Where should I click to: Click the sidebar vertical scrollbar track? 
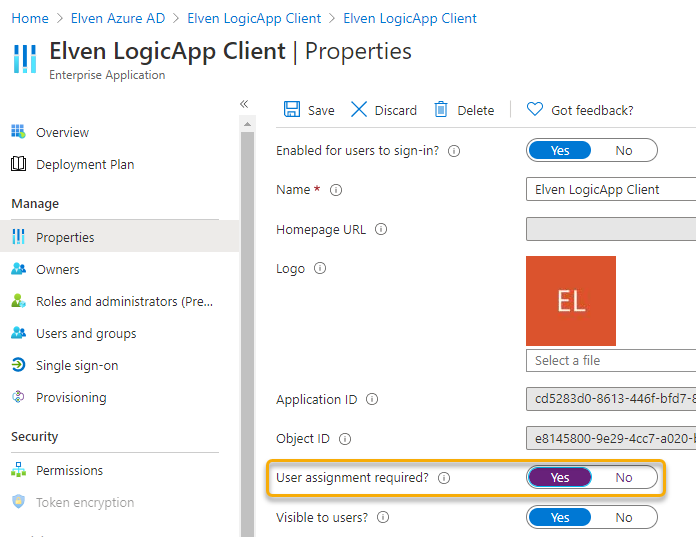click(247, 333)
